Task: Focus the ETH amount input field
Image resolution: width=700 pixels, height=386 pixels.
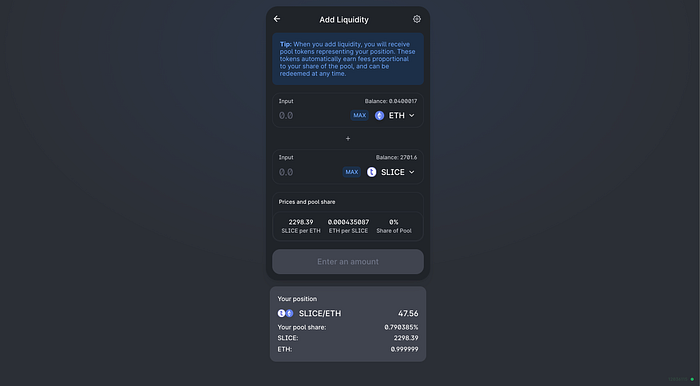Action: click(312, 116)
